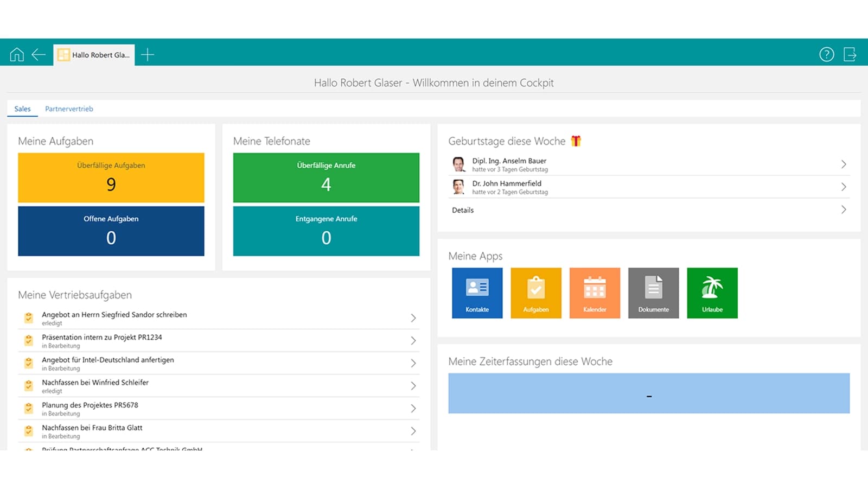Open a new tab with plus icon
Viewport: 868px width, 489px height.
click(148, 55)
